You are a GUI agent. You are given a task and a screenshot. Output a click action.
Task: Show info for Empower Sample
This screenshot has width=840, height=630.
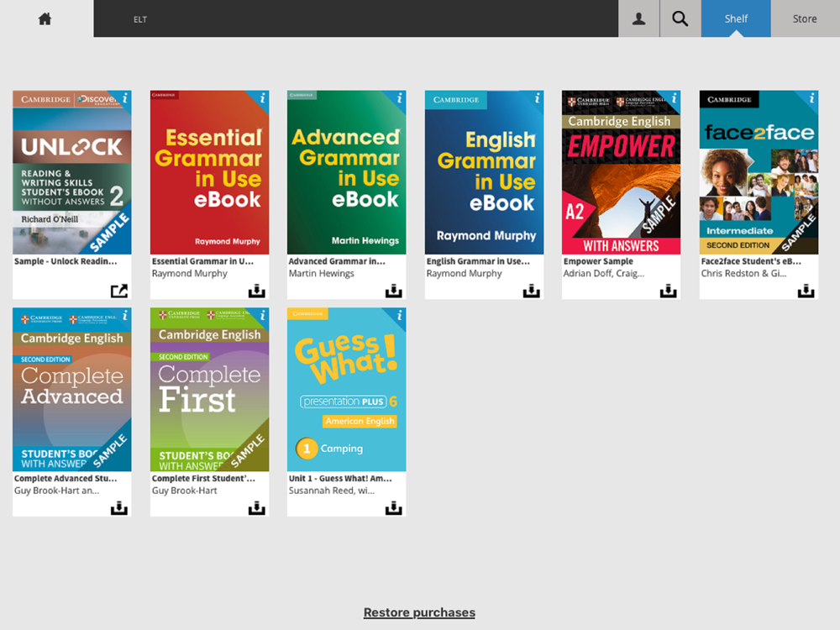674,97
